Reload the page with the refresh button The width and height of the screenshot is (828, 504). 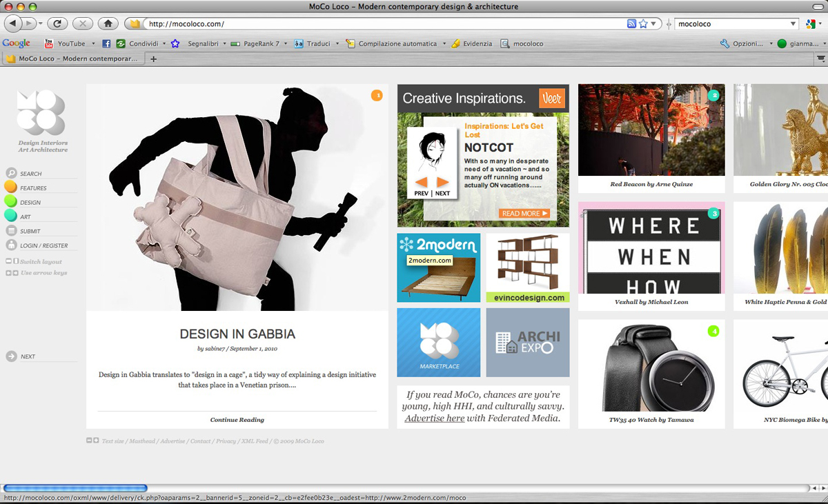(58, 23)
